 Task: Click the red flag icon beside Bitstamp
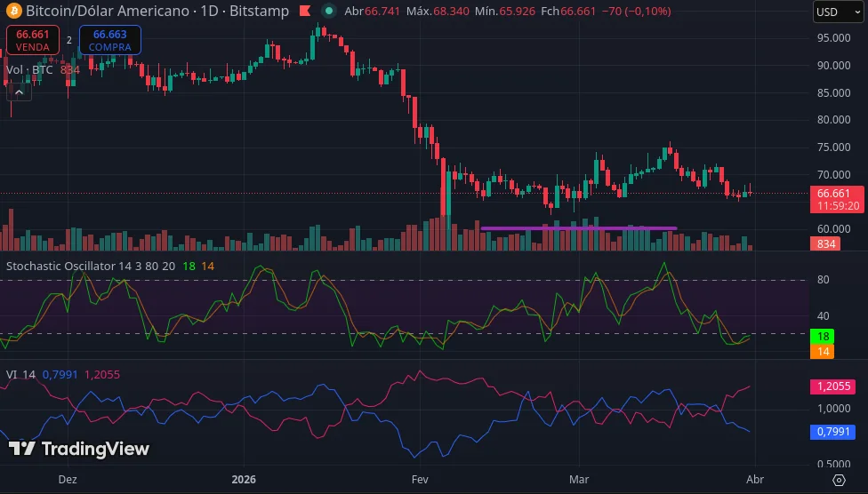(305, 12)
